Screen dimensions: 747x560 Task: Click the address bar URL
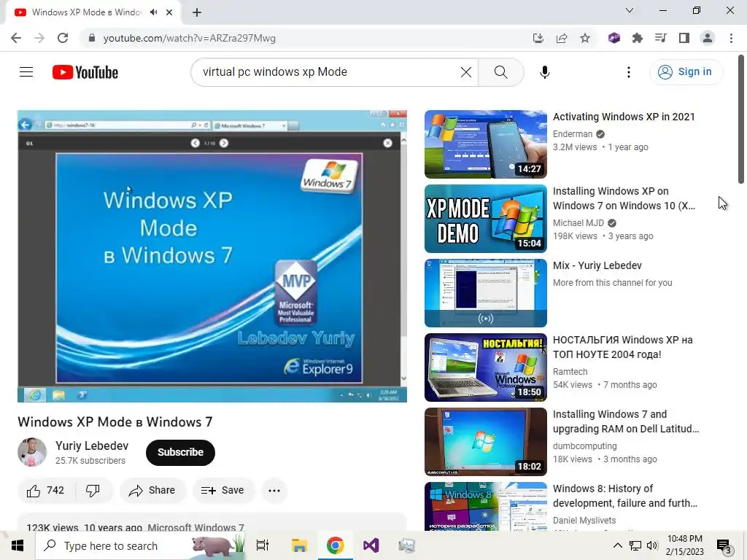(x=190, y=38)
